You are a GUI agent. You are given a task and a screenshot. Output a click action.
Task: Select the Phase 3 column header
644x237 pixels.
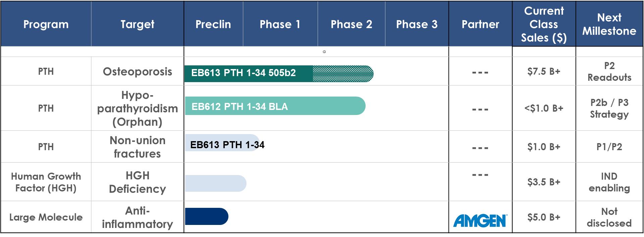417,24
